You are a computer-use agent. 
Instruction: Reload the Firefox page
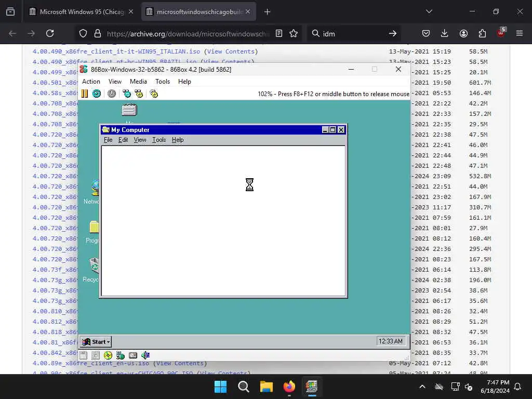click(x=50, y=33)
